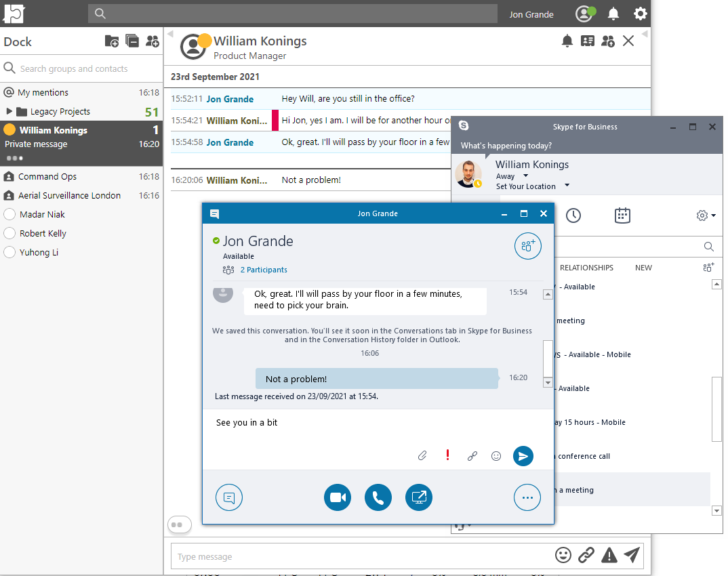This screenshot has height=576, width=728.
Task: Switch to the RELATIONSHIPS contacts view
Action: click(x=586, y=268)
